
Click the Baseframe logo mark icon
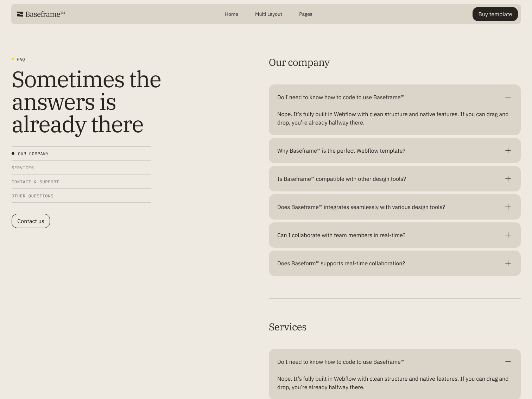point(20,14)
